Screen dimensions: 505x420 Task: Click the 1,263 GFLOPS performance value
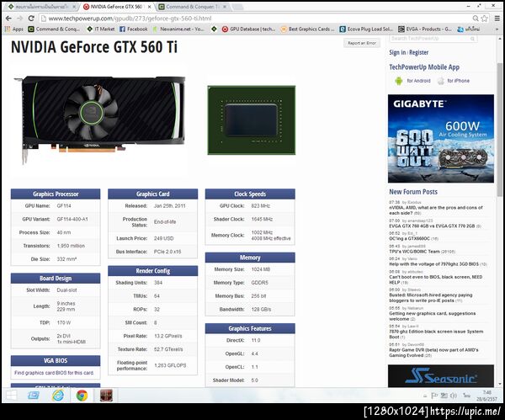[170, 365]
